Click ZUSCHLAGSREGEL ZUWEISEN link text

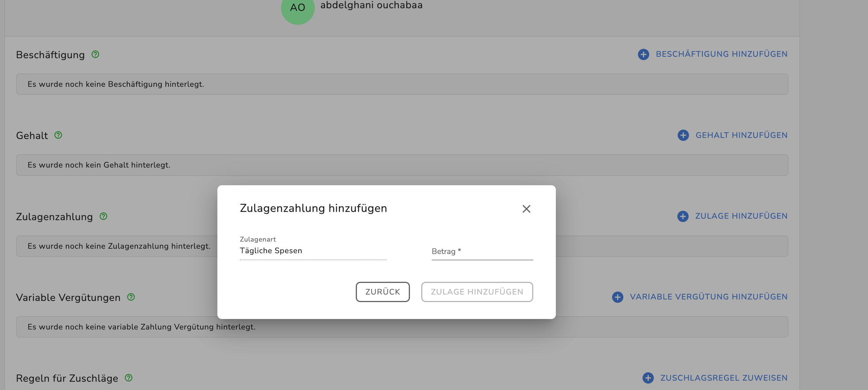coord(724,378)
